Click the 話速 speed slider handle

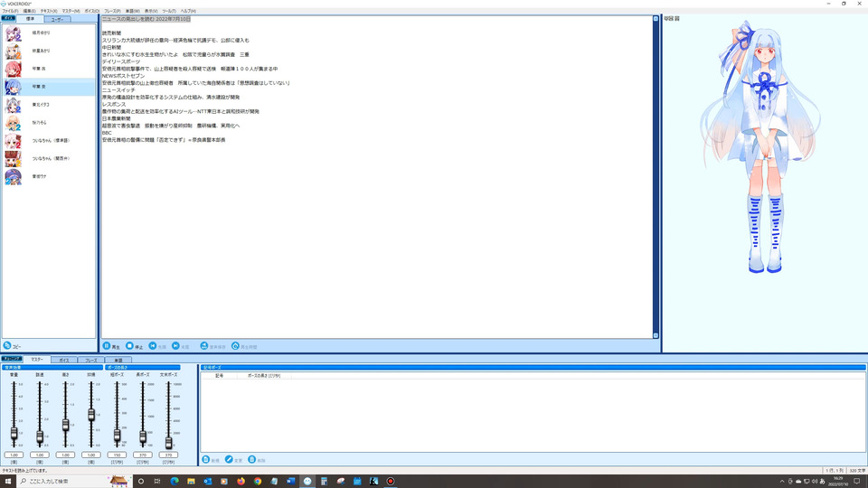coord(39,436)
